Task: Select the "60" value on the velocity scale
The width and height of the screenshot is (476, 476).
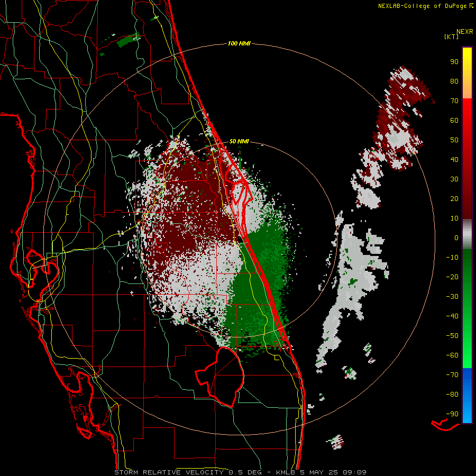Action: click(x=454, y=121)
